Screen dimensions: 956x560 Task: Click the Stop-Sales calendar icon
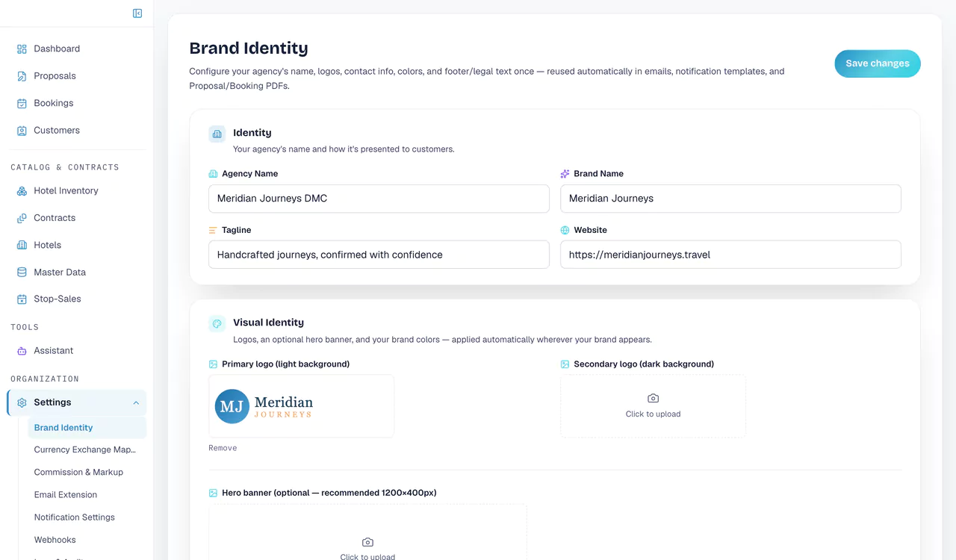click(22, 299)
